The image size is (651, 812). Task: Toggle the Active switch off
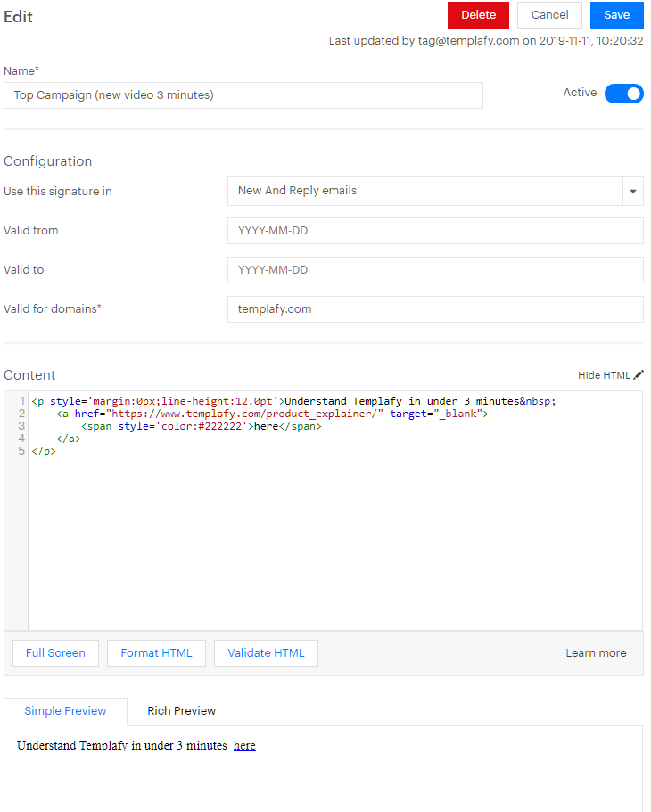click(x=623, y=93)
